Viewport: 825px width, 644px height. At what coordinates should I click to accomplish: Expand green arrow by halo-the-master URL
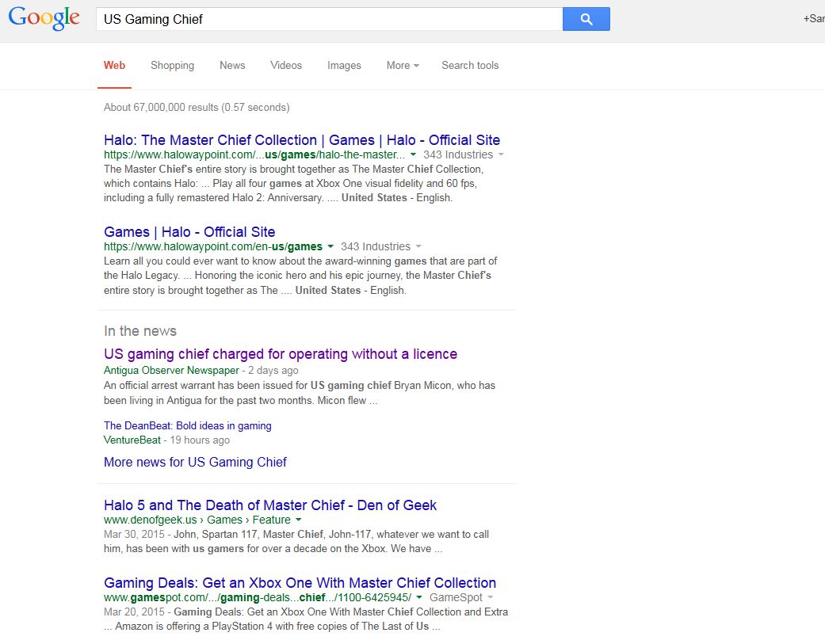point(413,154)
